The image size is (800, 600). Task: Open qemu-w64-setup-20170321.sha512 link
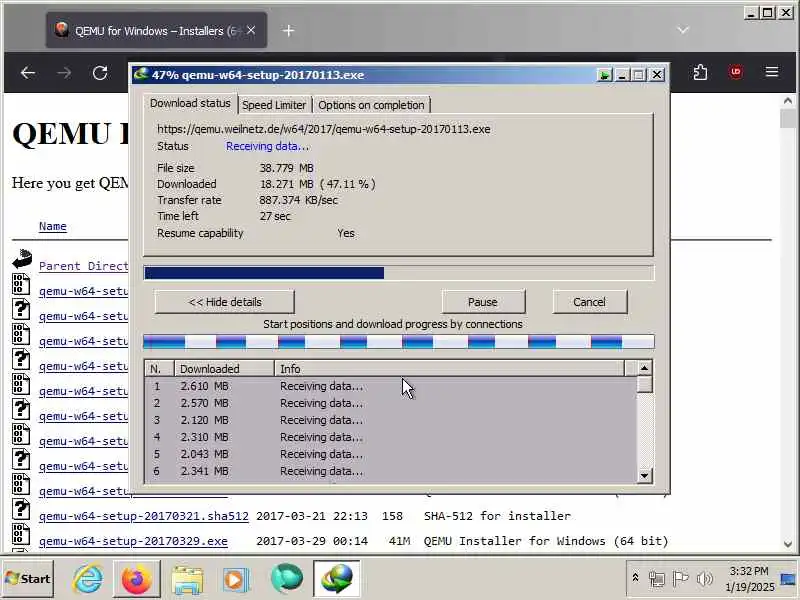144,516
